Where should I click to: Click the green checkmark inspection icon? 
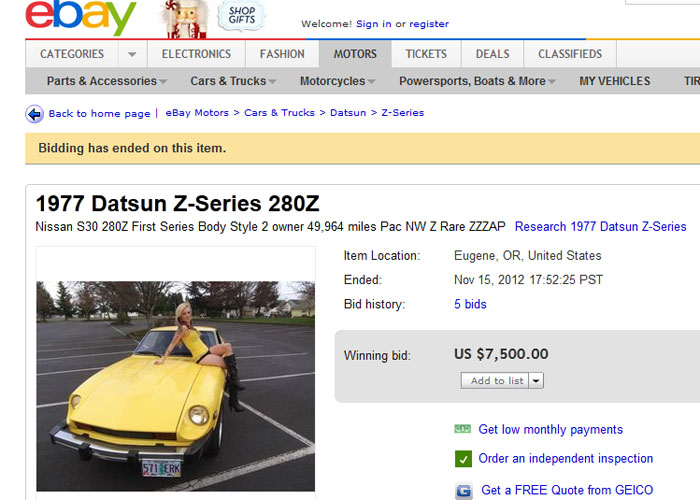tap(463, 458)
